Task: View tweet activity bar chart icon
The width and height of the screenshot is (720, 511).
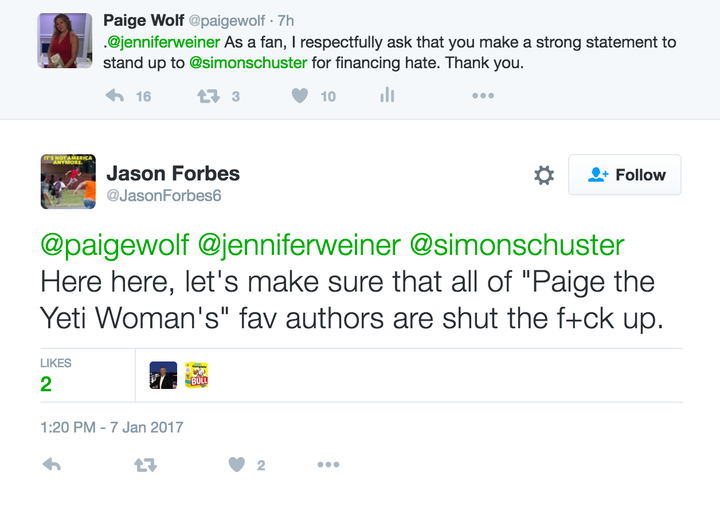Action: point(387,95)
